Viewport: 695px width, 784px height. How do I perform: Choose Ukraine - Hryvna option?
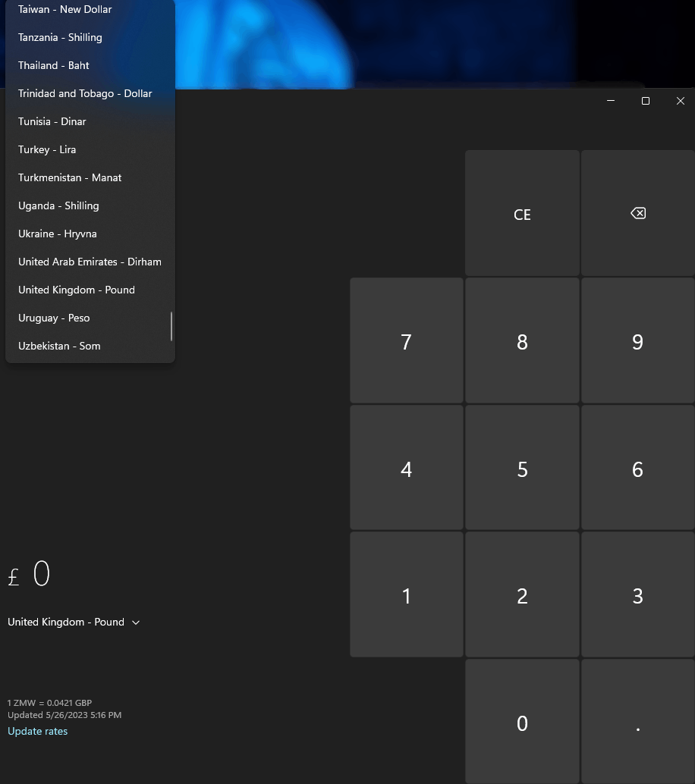[x=90, y=234]
